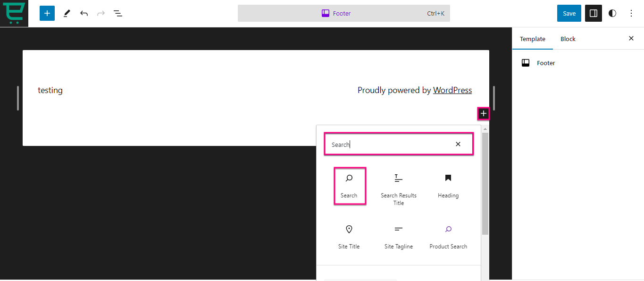Click the right canvas resize handle
This screenshot has height=281, width=644.
494,98
